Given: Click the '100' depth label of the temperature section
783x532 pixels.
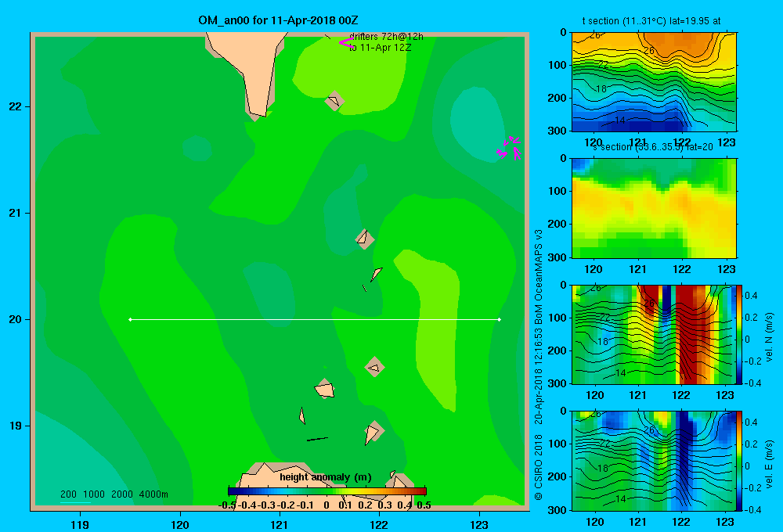Looking at the screenshot, I should [557, 65].
